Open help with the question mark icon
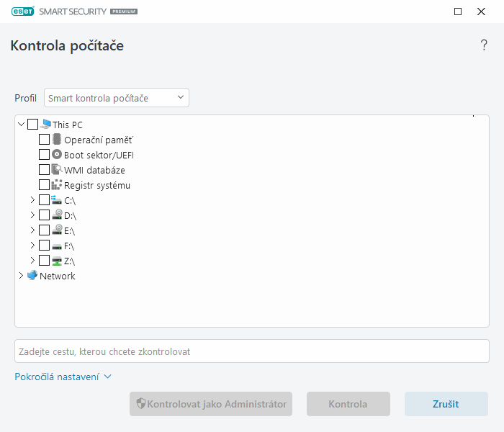Image resolution: width=504 pixels, height=432 pixels. tap(484, 45)
